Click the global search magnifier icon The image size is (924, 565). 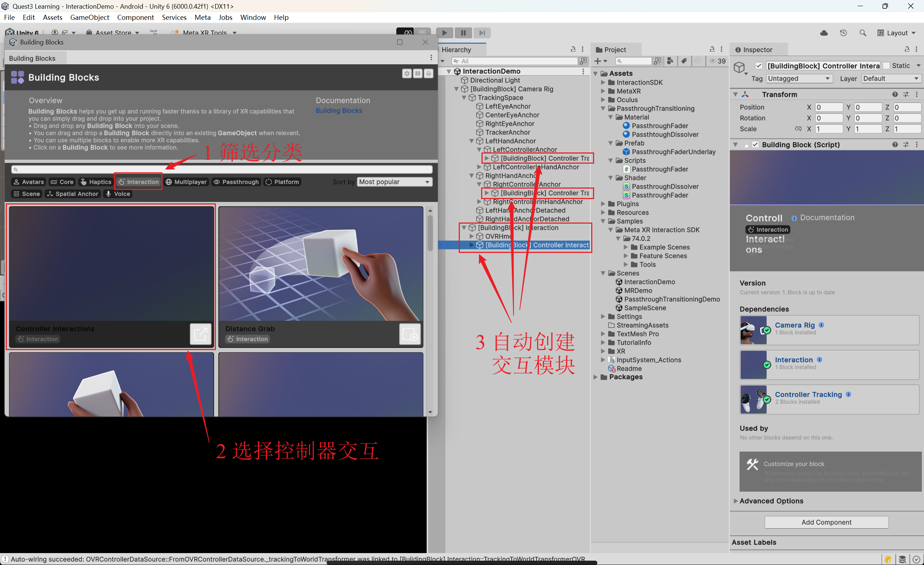click(863, 33)
